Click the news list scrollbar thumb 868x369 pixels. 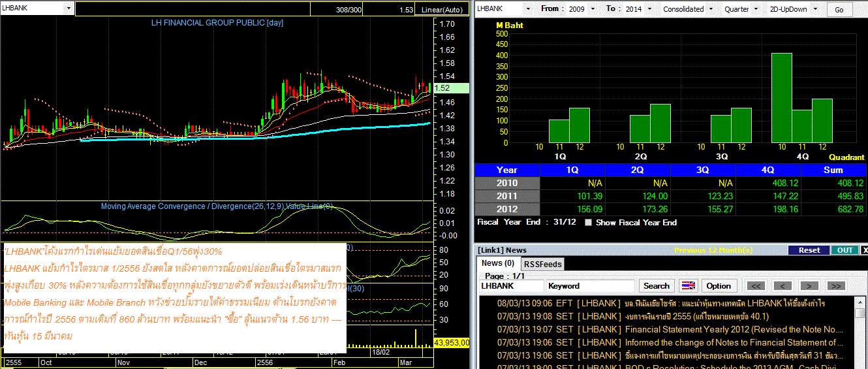[860, 313]
